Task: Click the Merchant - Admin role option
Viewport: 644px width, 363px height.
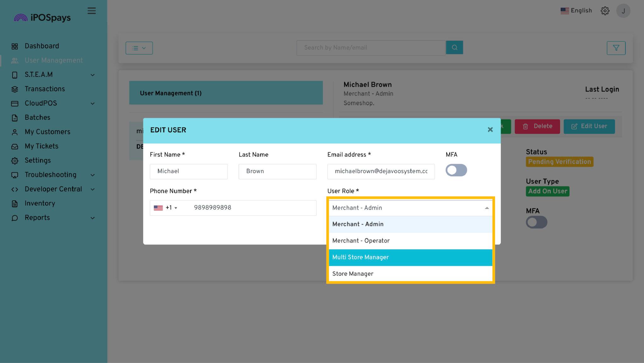Action: [410, 224]
